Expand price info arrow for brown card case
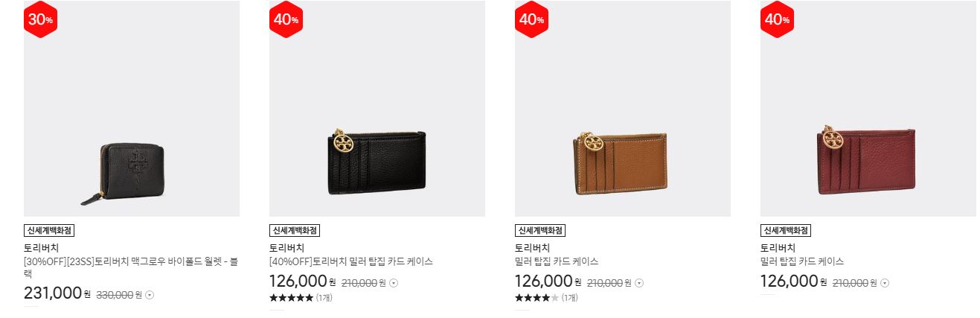980x318 pixels. click(x=639, y=283)
